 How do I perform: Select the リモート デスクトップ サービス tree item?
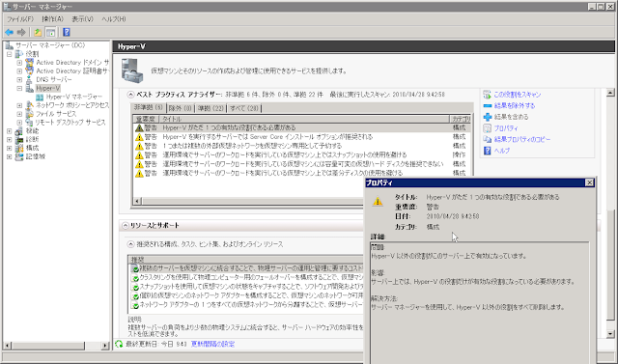pos(70,123)
